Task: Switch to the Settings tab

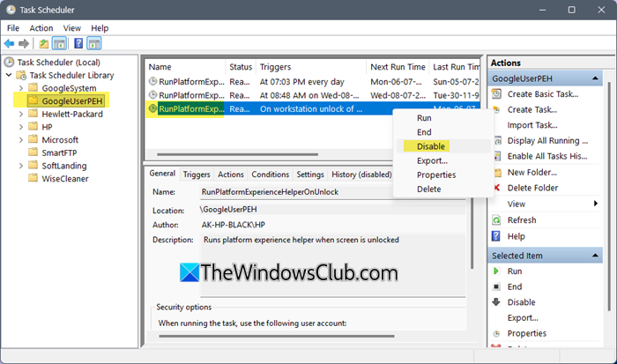Action: coord(310,175)
